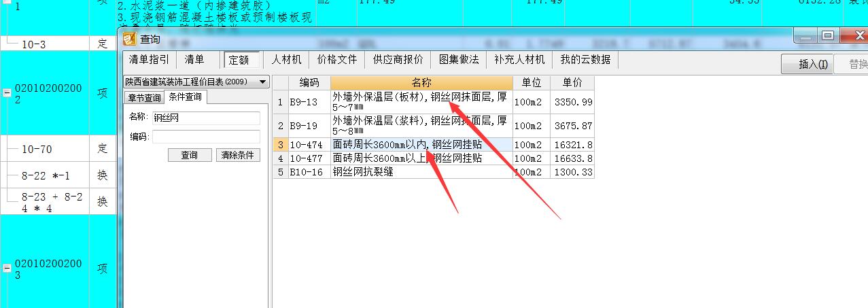Viewport: 868px width, 308px height.
Task: Click the 名称 input field containing 钢丝网
Action: click(206, 118)
